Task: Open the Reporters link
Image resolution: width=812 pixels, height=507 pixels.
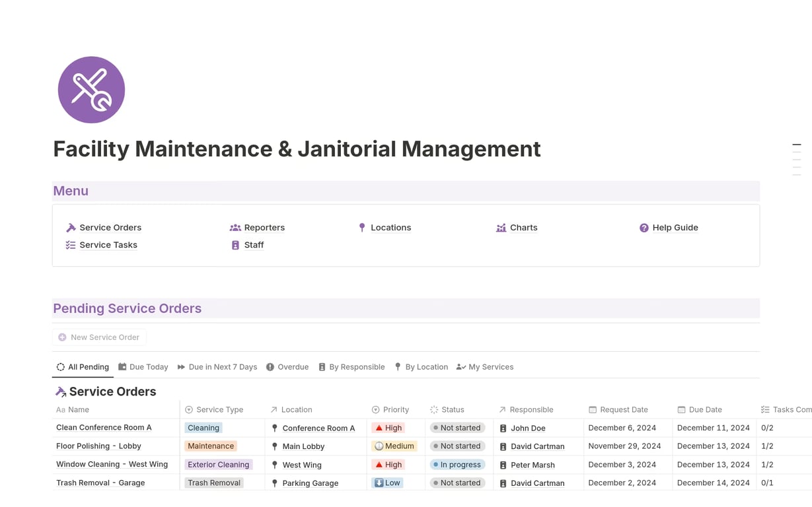Action: pos(264,228)
